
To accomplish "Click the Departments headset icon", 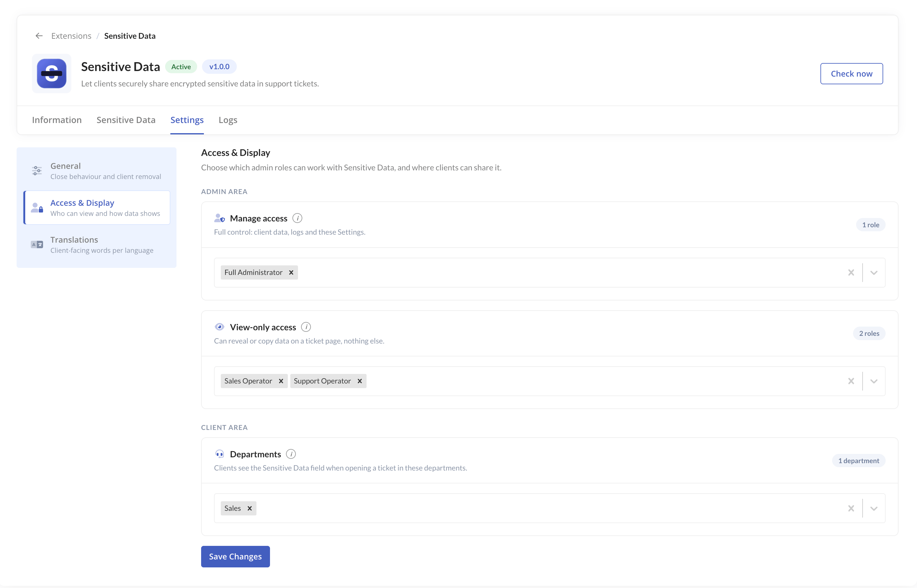I will coord(220,454).
